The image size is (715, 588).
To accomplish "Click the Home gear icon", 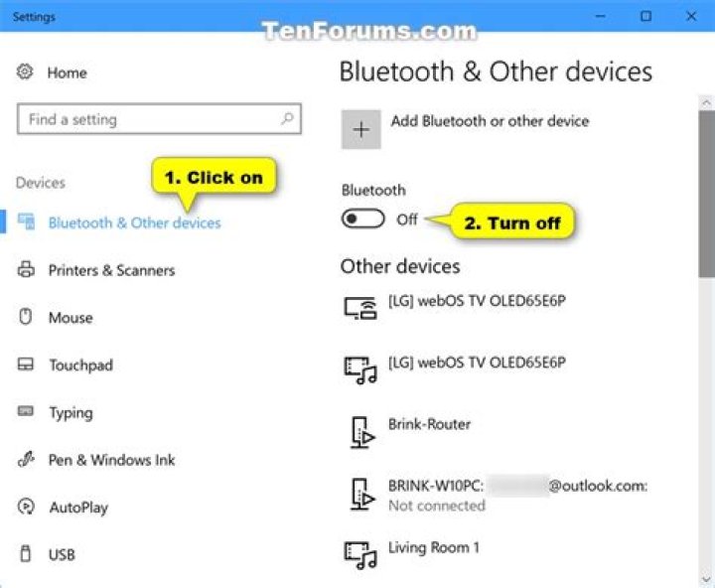I will pyautogui.click(x=26, y=73).
